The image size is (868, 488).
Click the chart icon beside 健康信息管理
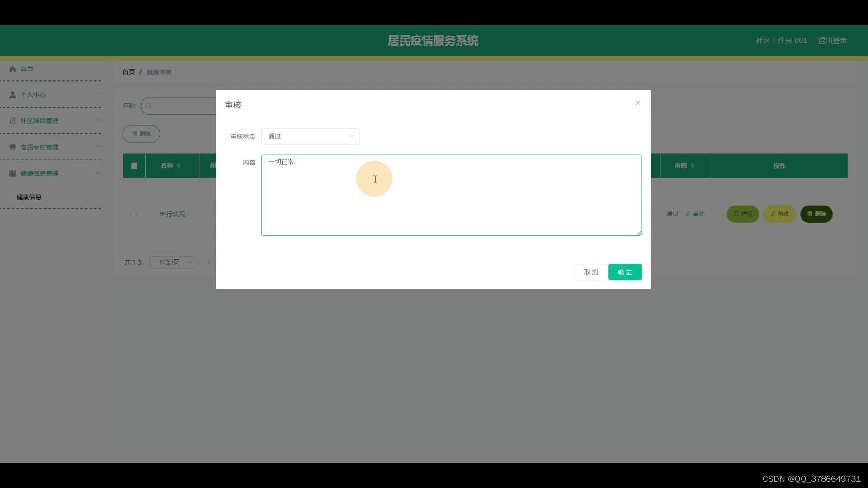(x=13, y=174)
